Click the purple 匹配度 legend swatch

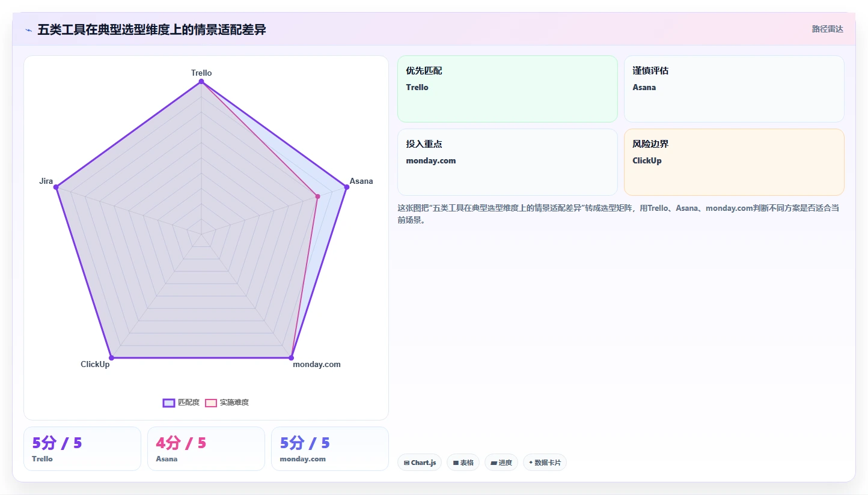[x=169, y=402]
